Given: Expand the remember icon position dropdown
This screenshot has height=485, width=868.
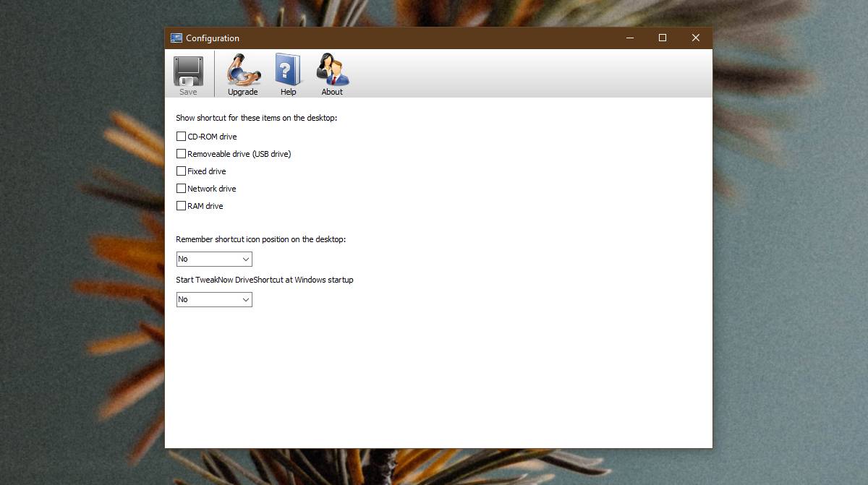Looking at the screenshot, I should [x=214, y=259].
